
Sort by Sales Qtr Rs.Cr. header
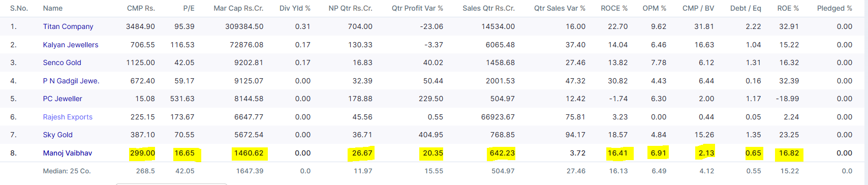pyautogui.click(x=488, y=8)
